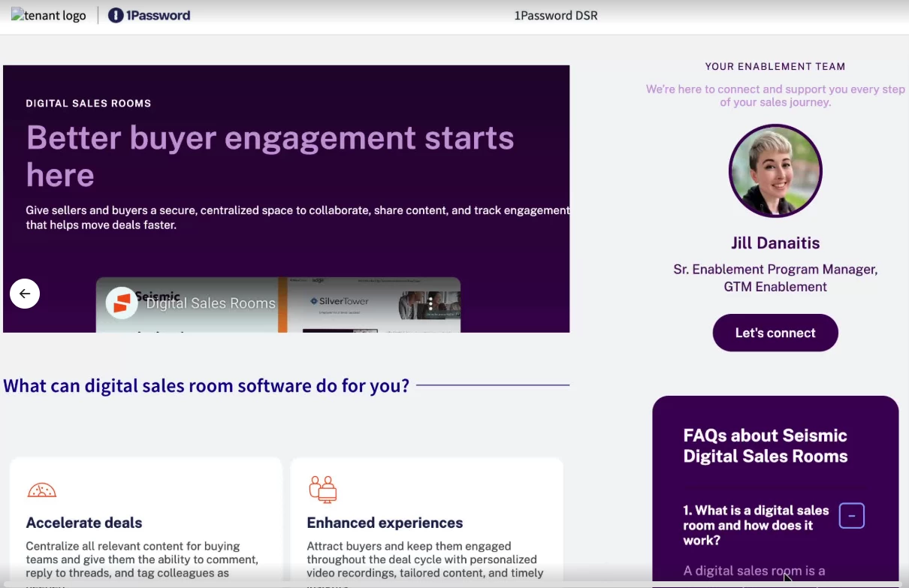Click the broken tenant logo image
Image resolution: width=909 pixels, height=588 pixels.
(49, 15)
